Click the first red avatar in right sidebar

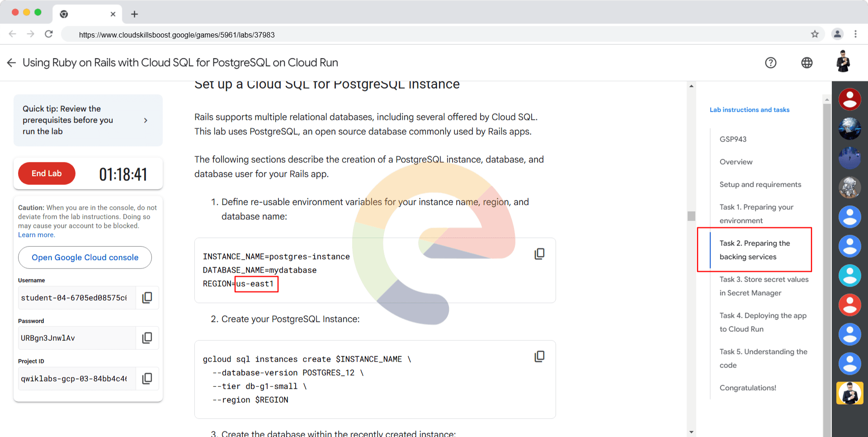(850, 99)
